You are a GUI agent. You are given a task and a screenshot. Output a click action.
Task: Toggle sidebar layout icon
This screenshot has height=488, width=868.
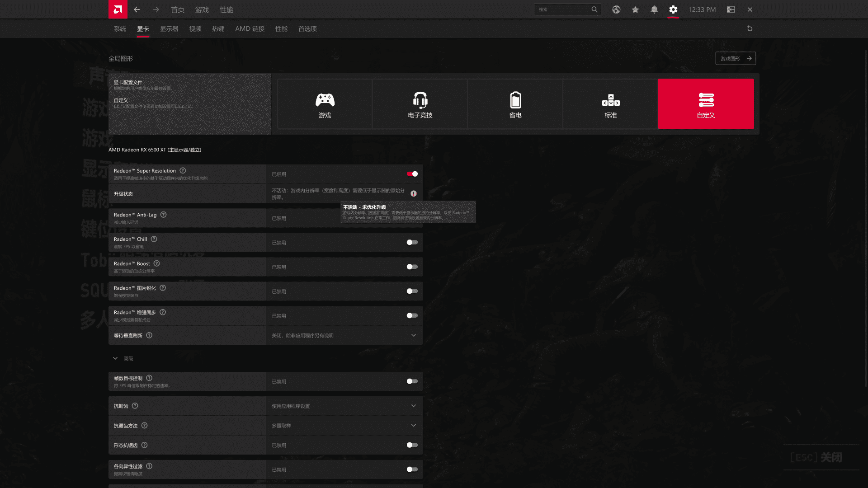pos(731,9)
